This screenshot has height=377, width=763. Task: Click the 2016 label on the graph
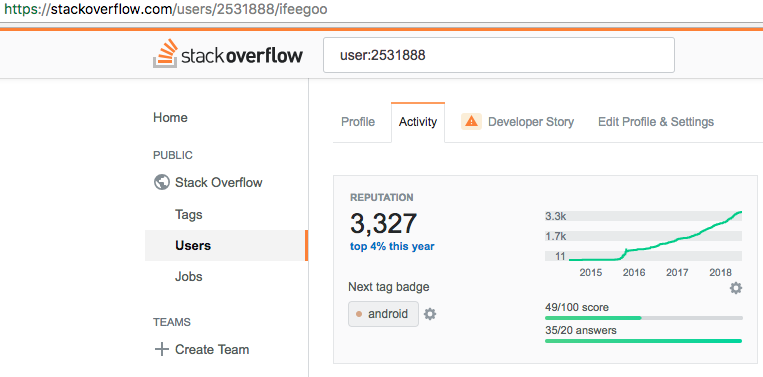[634, 272]
